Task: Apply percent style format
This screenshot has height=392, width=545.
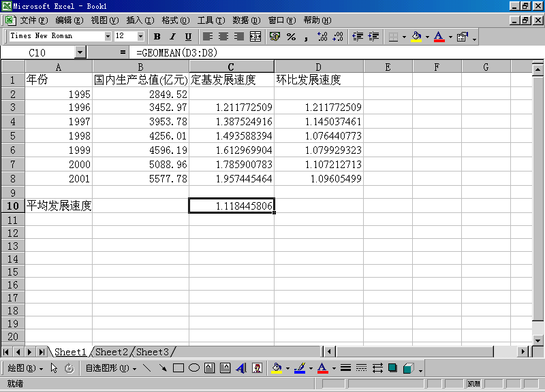Action: [291, 37]
